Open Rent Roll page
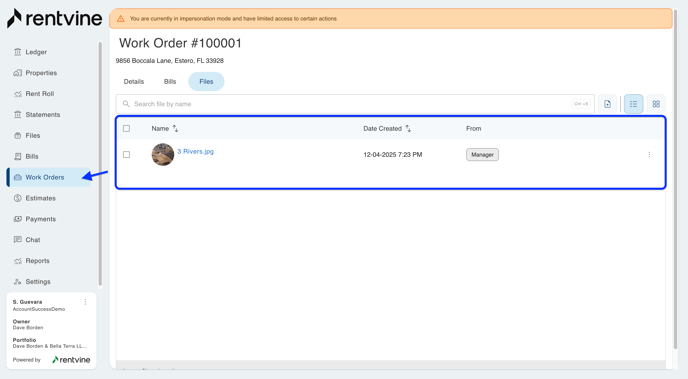Viewport: 688px width, 379px height. (x=39, y=94)
